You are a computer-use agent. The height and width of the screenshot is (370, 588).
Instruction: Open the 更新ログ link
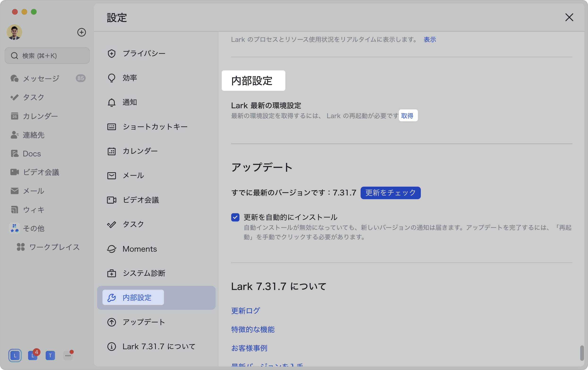[245, 311]
